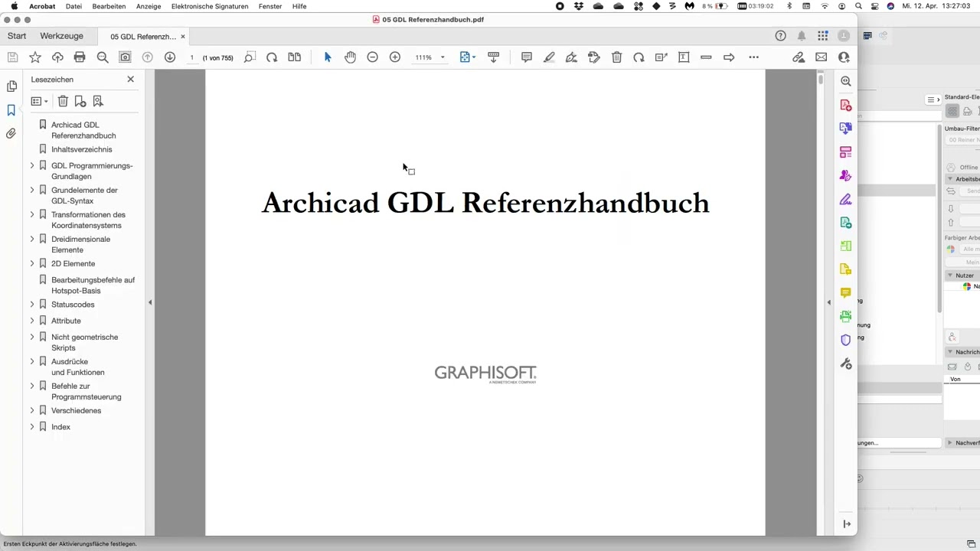The height and width of the screenshot is (551, 980).
Task: Open Wi-Fi status in menu bar
Action: [825, 6]
